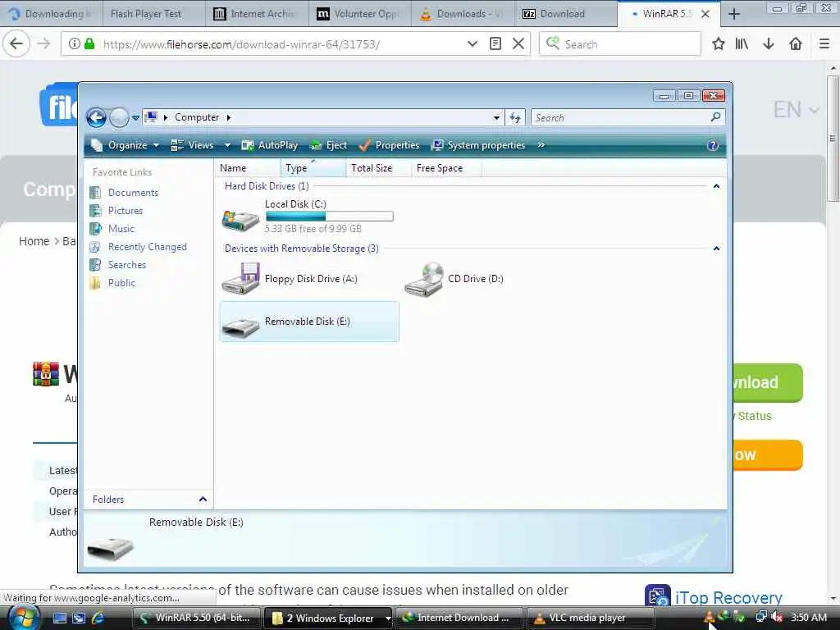Switch to the Internet Archive tab

256,14
